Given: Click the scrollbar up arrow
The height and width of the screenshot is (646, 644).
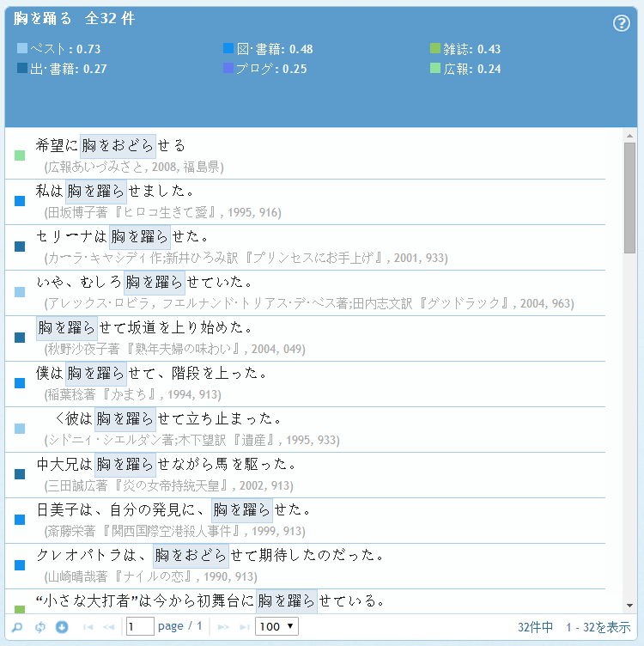Looking at the screenshot, I should (x=629, y=136).
